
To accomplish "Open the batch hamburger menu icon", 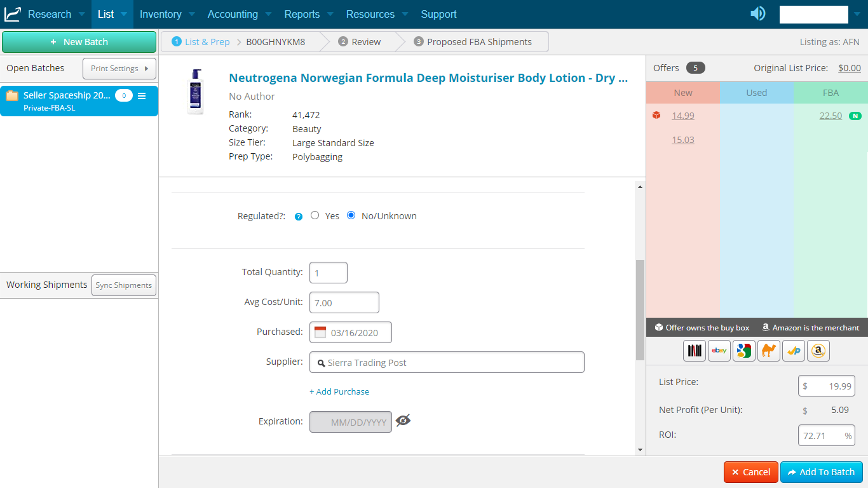I will 142,96.
